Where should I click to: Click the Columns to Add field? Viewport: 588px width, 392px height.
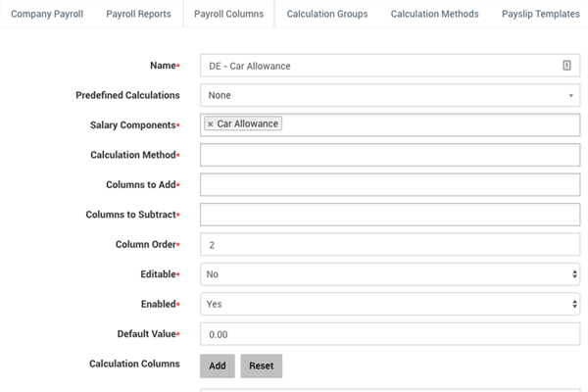(x=390, y=185)
